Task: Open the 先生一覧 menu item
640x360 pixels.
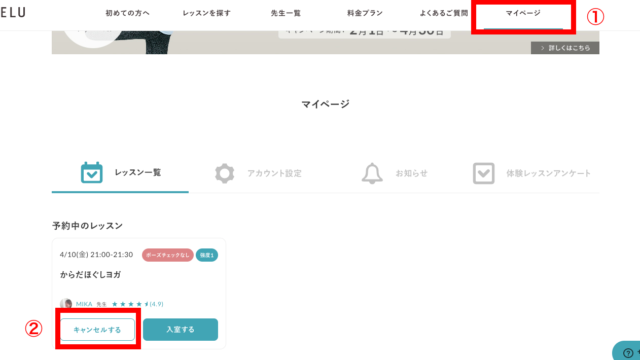Action: point(286,13)
